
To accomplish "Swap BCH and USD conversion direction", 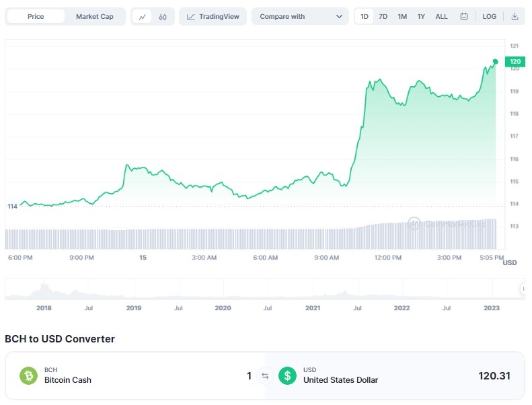I will click(265, 376).
